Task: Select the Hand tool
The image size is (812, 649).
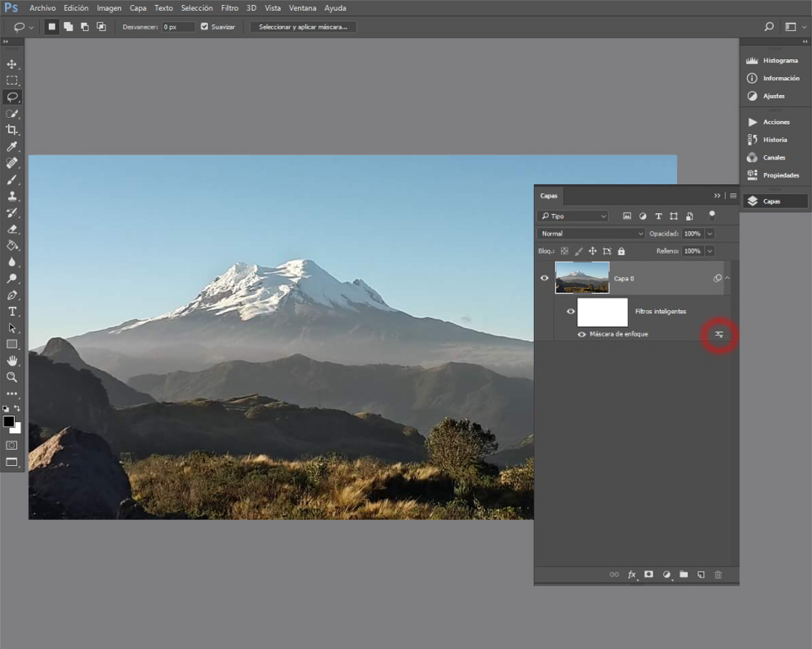Action: point(12,361)
